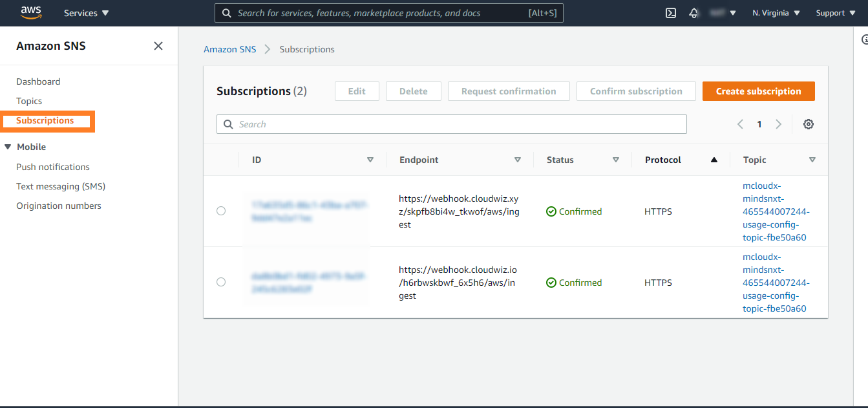Focus the subscriptions Search filter field
This screenshot has width=868, height=408.
point(452,124)
